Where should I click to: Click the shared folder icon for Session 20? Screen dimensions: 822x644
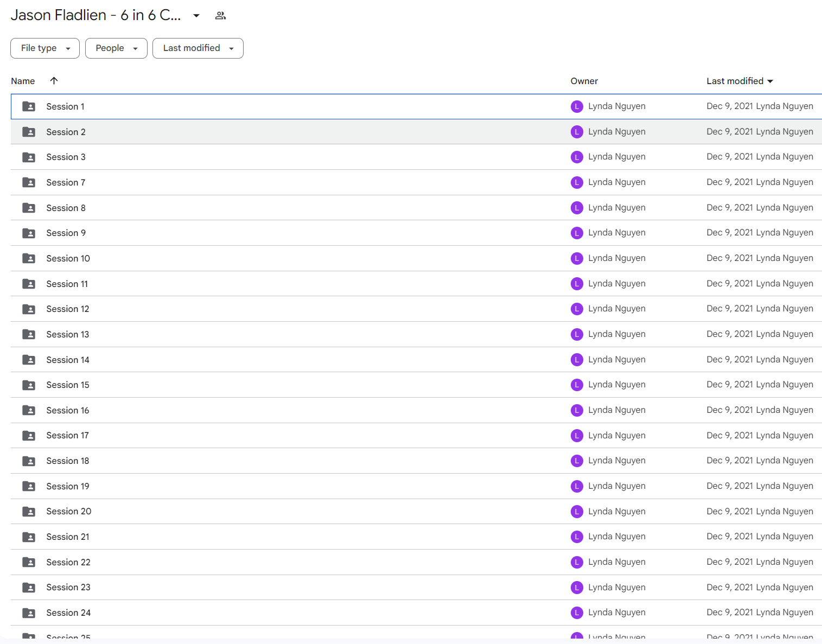coord(29,512)
